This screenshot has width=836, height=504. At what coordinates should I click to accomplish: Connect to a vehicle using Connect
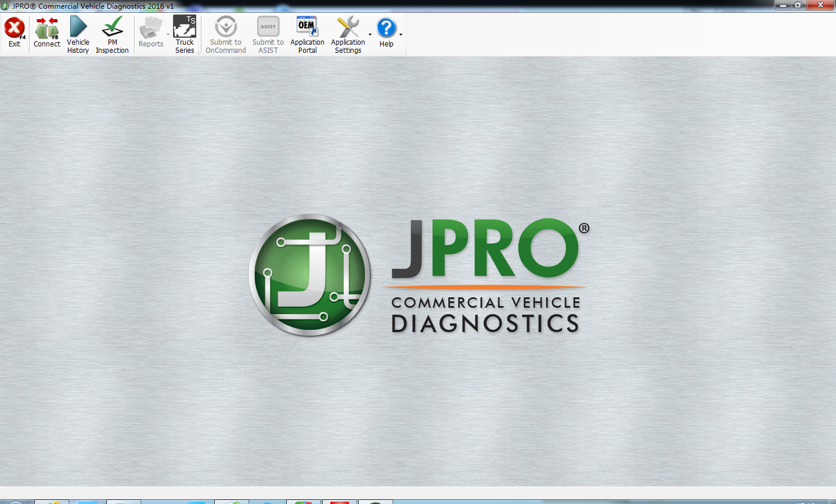47,33
